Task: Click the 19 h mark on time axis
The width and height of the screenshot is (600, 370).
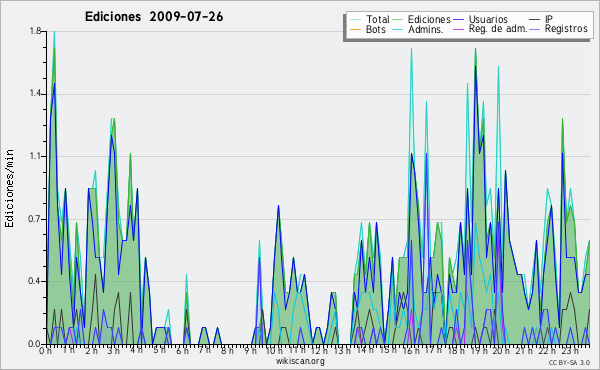Action: (478, 350)
